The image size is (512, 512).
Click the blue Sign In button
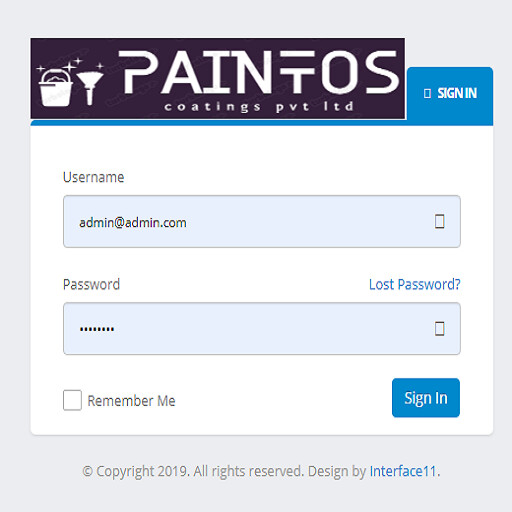[x=426, y=398]
